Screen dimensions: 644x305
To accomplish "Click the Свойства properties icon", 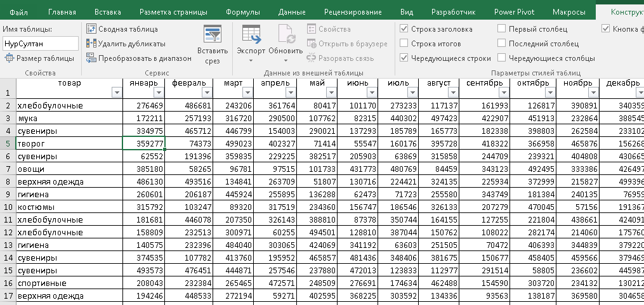I will [x=312, y=29].
